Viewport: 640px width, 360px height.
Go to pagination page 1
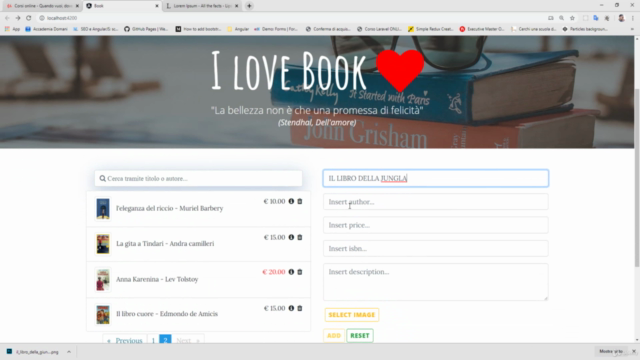click(x=153, y=340)
